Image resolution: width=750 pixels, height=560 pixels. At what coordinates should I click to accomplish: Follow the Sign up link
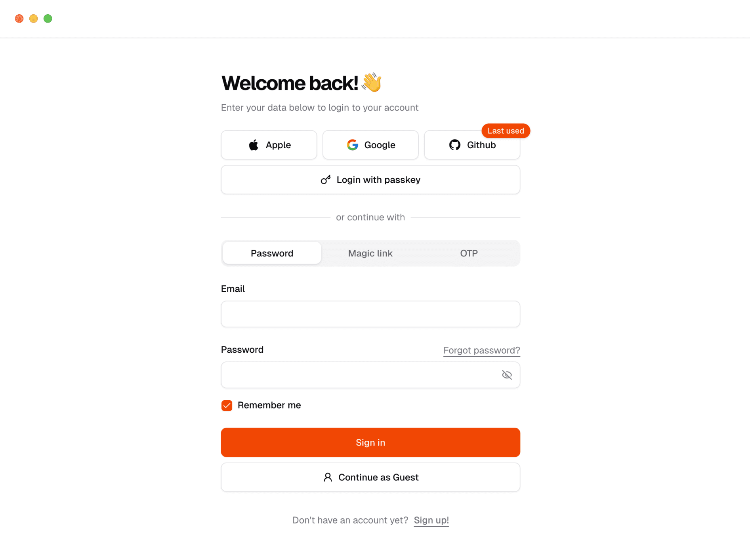pyautogui.click(x=431, y=520)
